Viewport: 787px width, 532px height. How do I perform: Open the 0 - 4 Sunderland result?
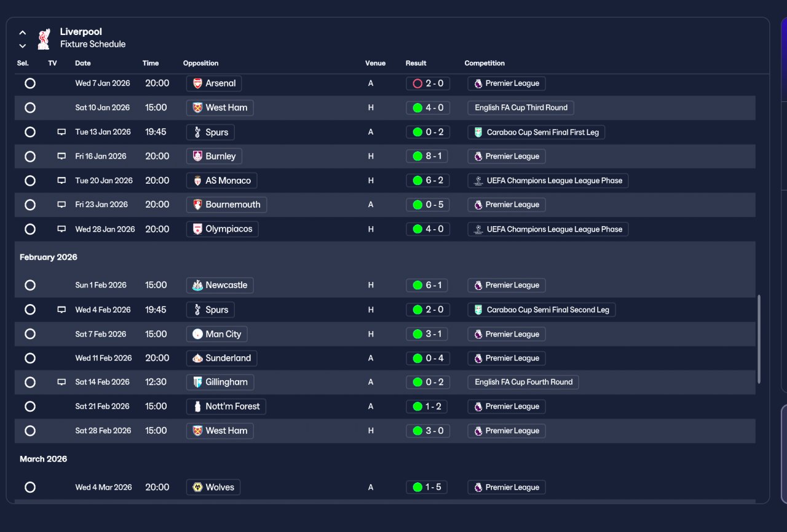point(428,358)
